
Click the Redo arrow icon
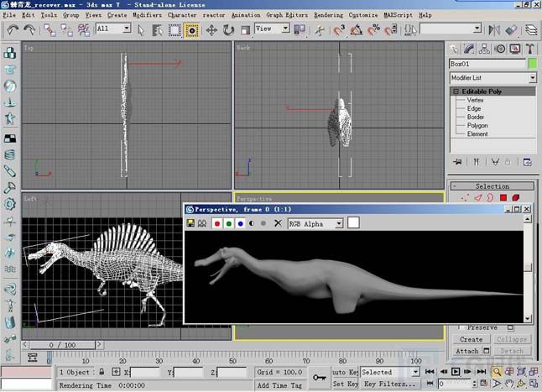[x=29, y=30]
